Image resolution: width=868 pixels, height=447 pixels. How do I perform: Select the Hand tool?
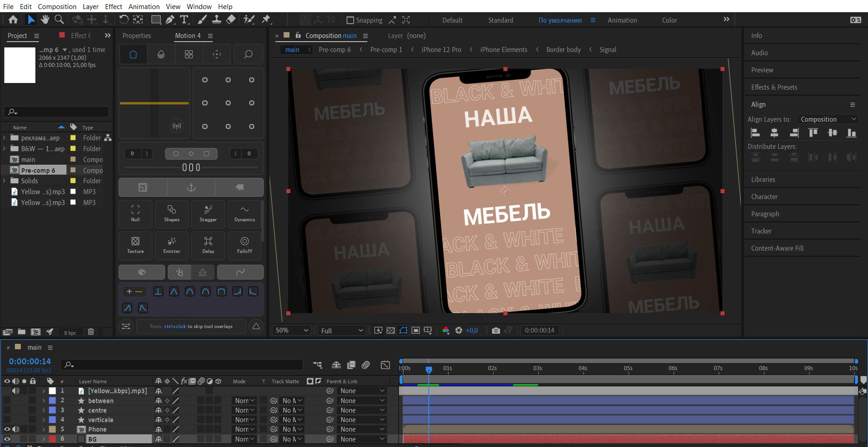(45, 19)
